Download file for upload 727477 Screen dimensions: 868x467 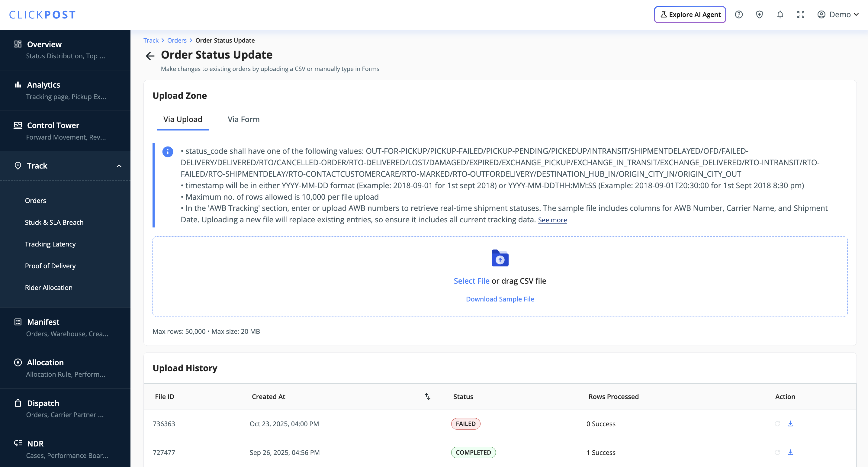pyautogui.click(x=790, y=452)
